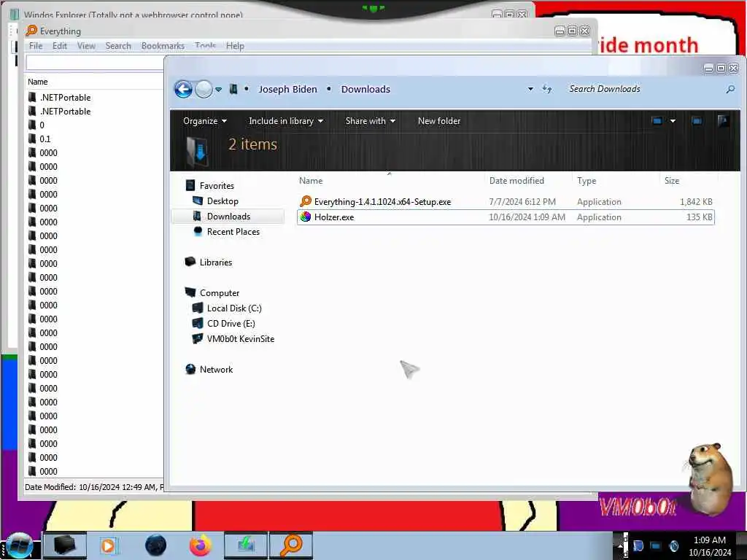Click the Forward arrow navigation button

204,89
